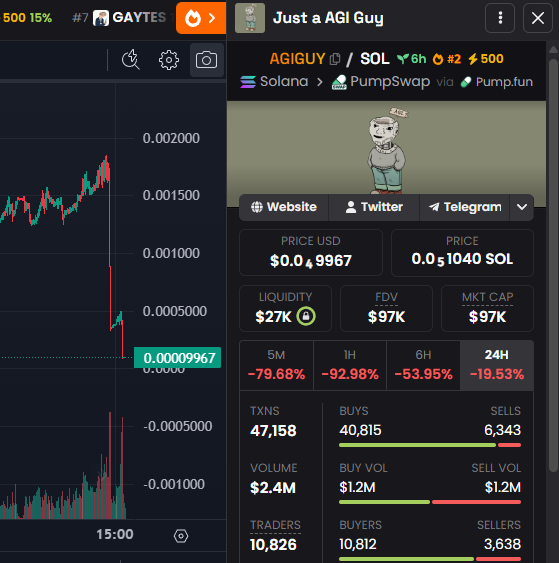Click the PRICE USD box
Image resolution: width=559 pixels, height=563 pixels.
tap(311, 252)
